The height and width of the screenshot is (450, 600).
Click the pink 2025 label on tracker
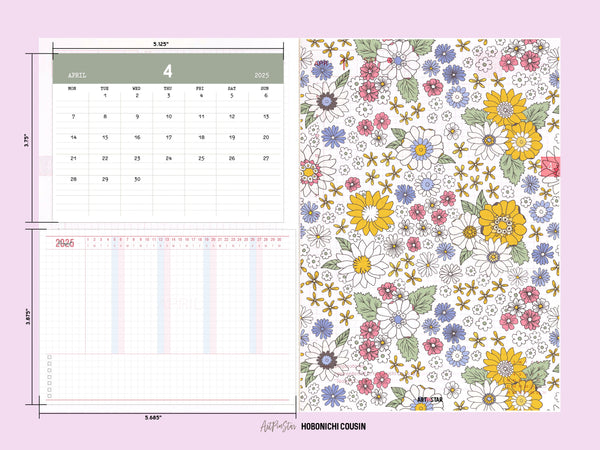pos(64,243)
